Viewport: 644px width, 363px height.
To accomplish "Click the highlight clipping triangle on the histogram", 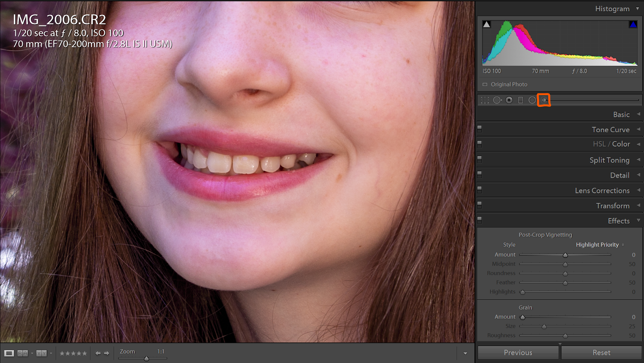I will pyautogui.click(x=633, y=24).
